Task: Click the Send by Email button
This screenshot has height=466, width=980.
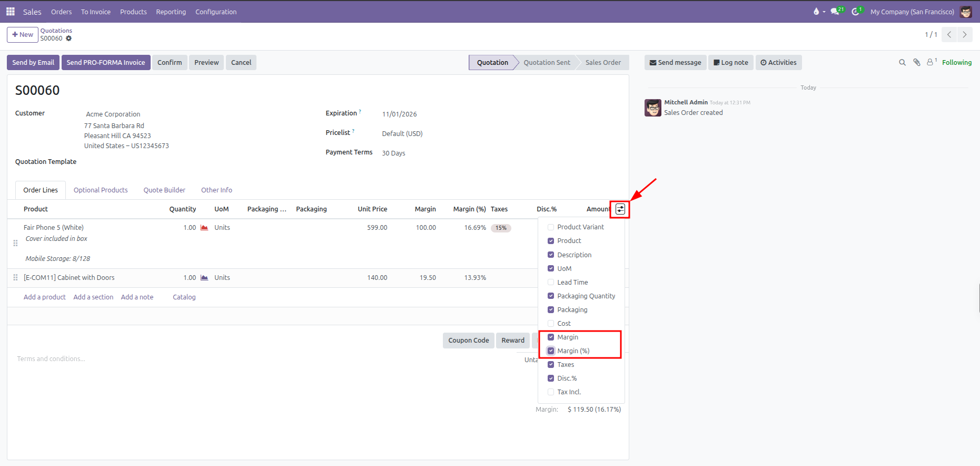Action: pyautogui.click(x=33, y=62)
